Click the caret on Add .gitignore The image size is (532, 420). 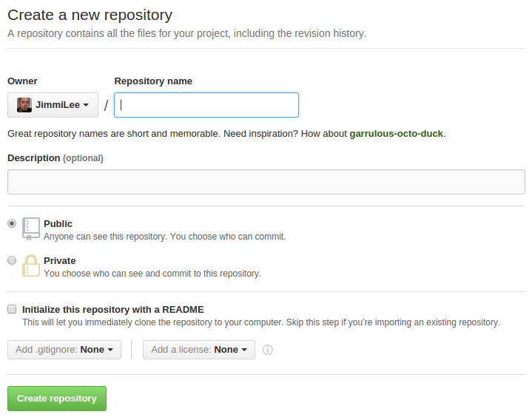110,350
